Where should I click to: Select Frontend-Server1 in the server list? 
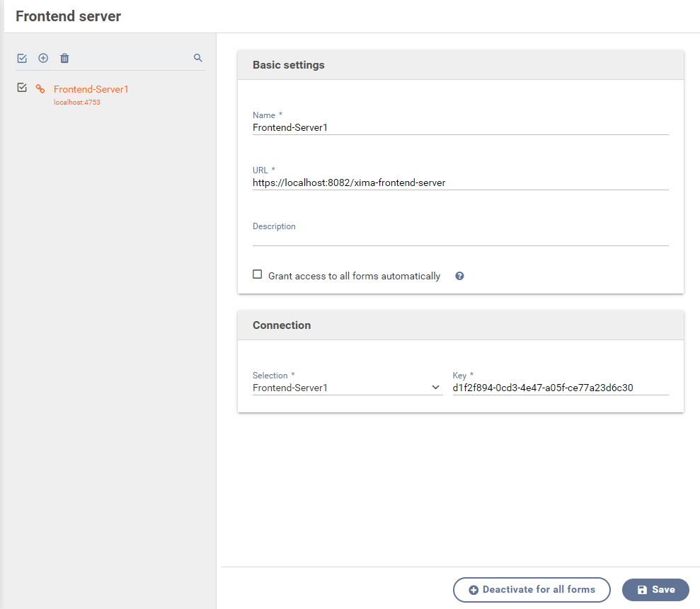click(x=91, y=89)
